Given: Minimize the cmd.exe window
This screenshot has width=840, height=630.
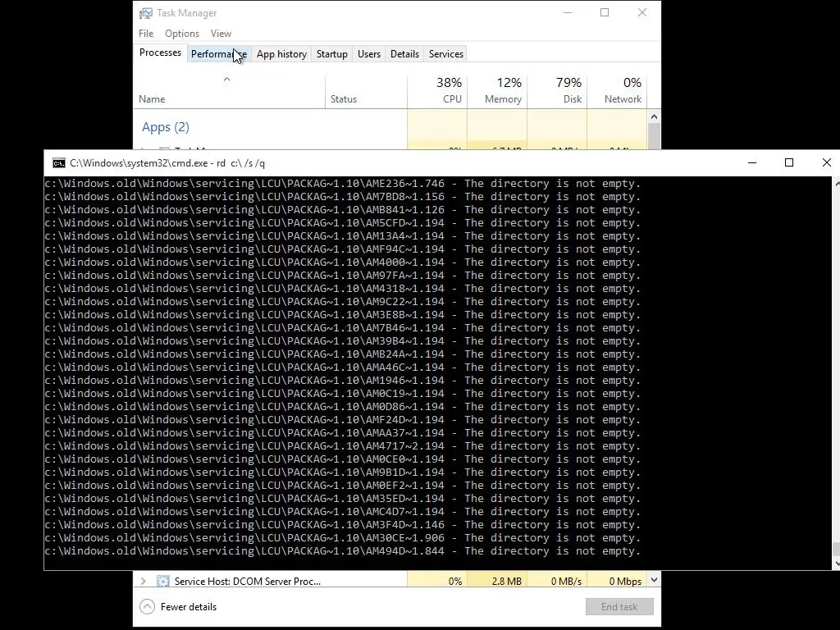Looking at the screenshot, I should pos(752,163).
